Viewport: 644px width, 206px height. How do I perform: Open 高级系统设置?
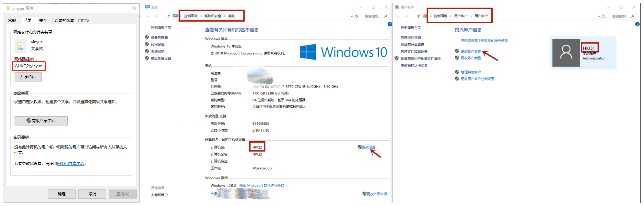[x=161, y=59]
